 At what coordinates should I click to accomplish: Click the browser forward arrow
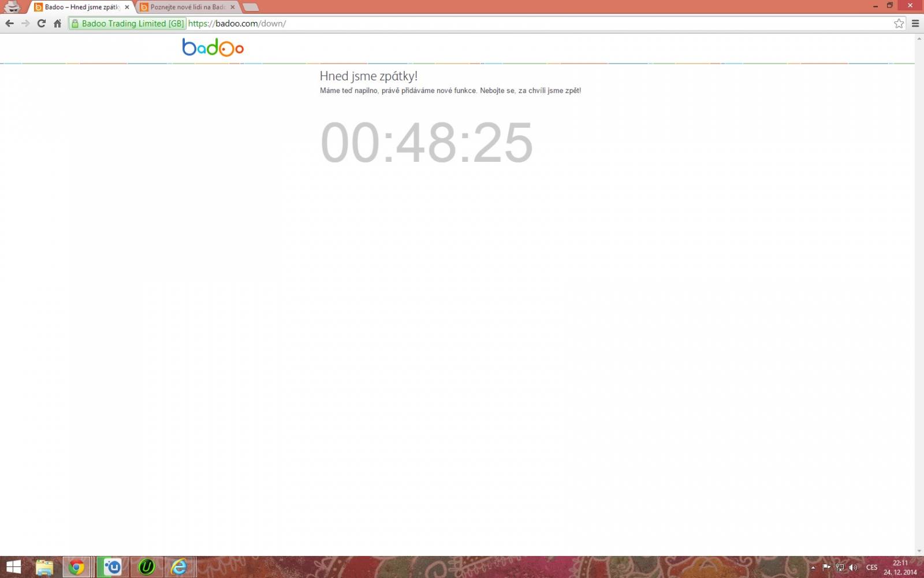point(25,24)
